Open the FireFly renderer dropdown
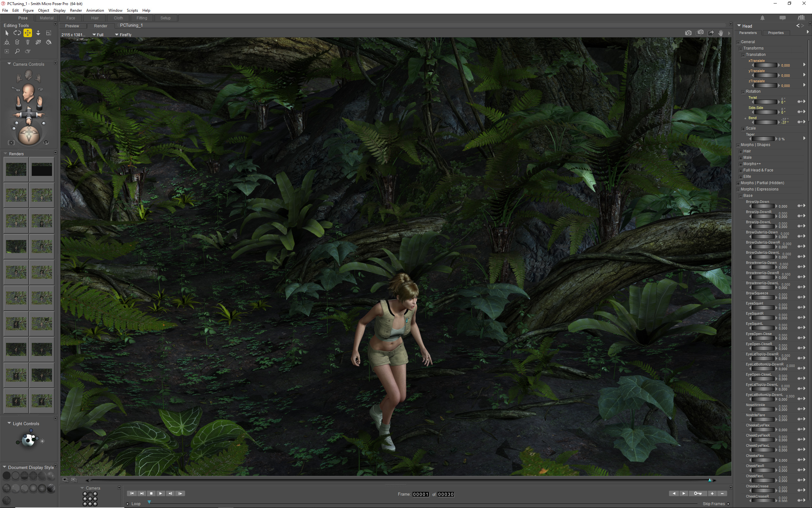The width and height of the screenshot is (812, 508). (x=123, y=35)
